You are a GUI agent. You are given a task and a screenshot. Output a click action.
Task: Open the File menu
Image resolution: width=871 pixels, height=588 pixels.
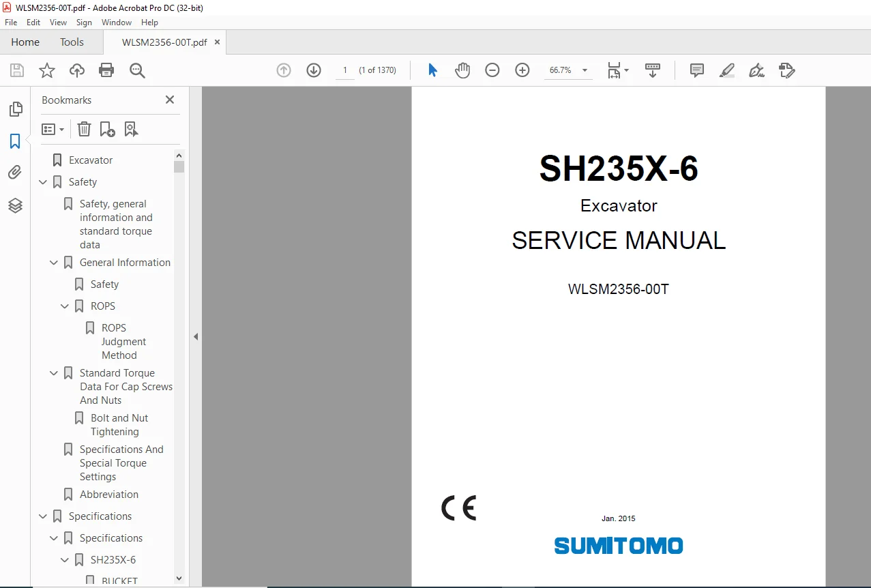coord(11,23)
